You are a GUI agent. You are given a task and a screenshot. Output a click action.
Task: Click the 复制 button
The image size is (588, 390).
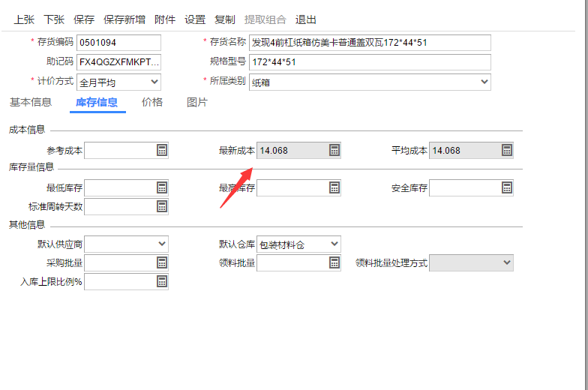click(225, 19)
